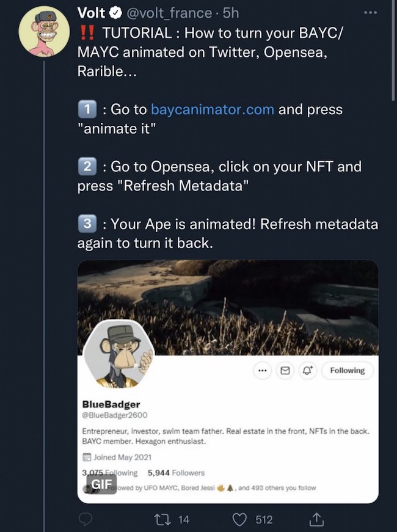
Task: Click BlueBadger's hexagon ape avatar
Action: pyautogui.click(x=118, y=354)
